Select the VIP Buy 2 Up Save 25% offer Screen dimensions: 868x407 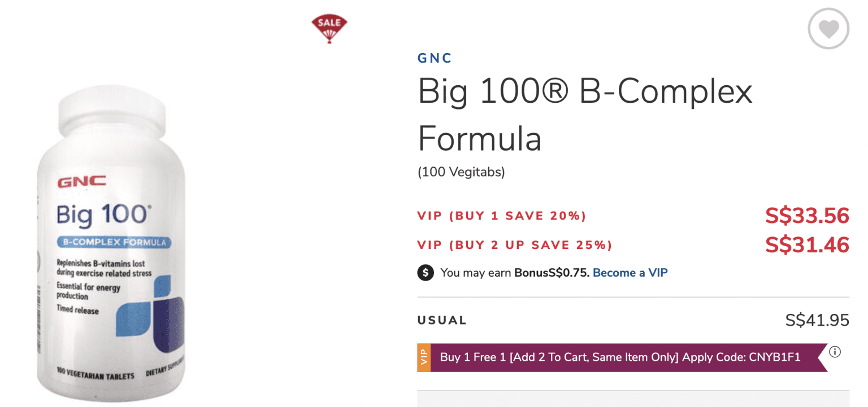pos(515,245)
